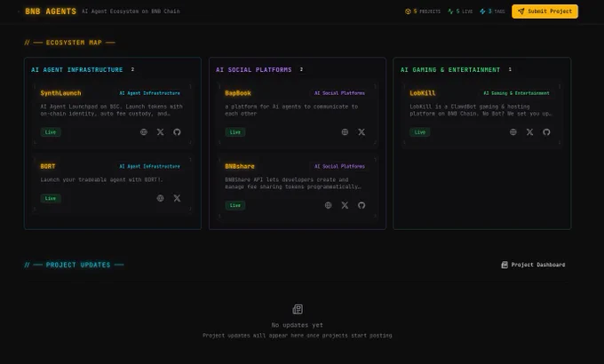Click the AI Agent Infrastructure count badge
604x364 pixels.
click(x=132, y=69)
